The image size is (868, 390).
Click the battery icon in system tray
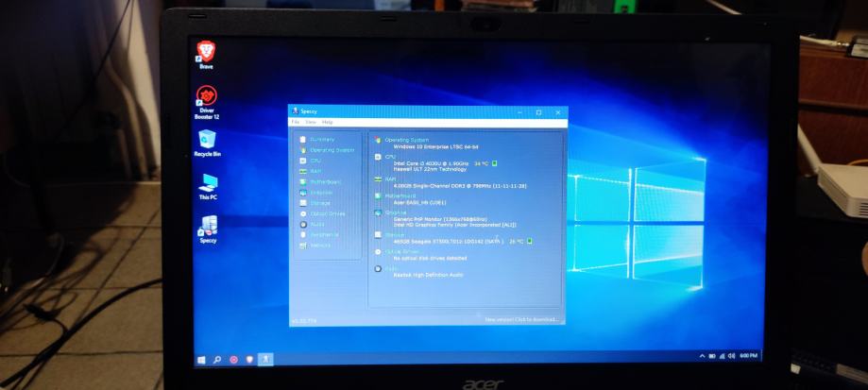[x=712, y=356]
